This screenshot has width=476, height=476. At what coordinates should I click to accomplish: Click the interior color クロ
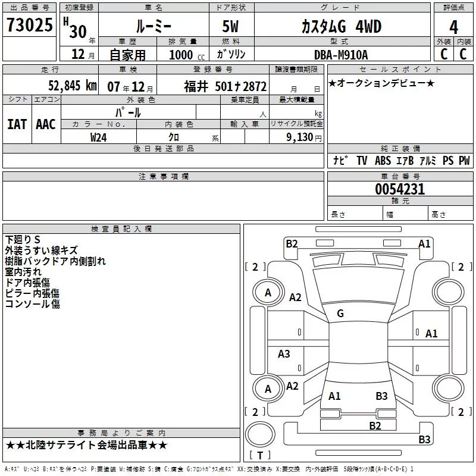(x=174, y=137)
